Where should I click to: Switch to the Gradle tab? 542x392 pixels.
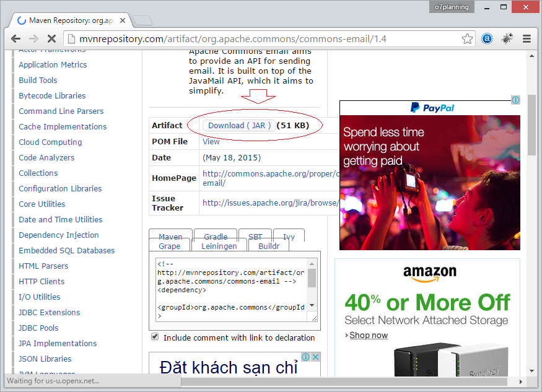point(216,235)
